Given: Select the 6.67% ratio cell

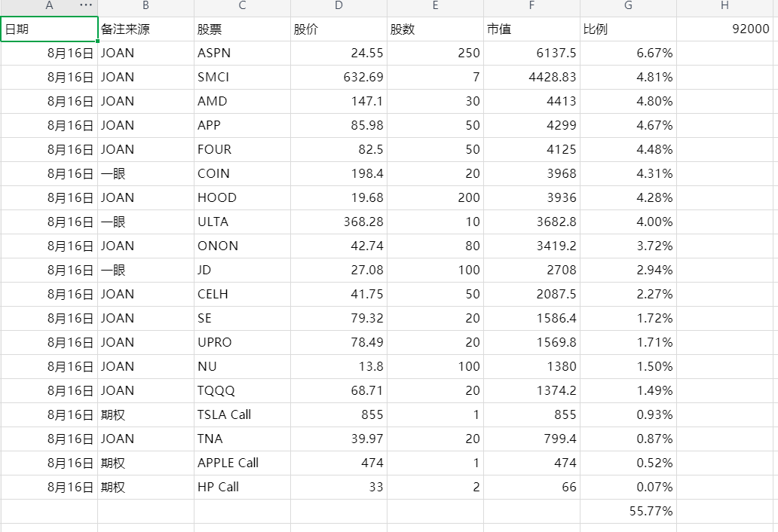Looking at the screenshot, I should click(628, 54).
